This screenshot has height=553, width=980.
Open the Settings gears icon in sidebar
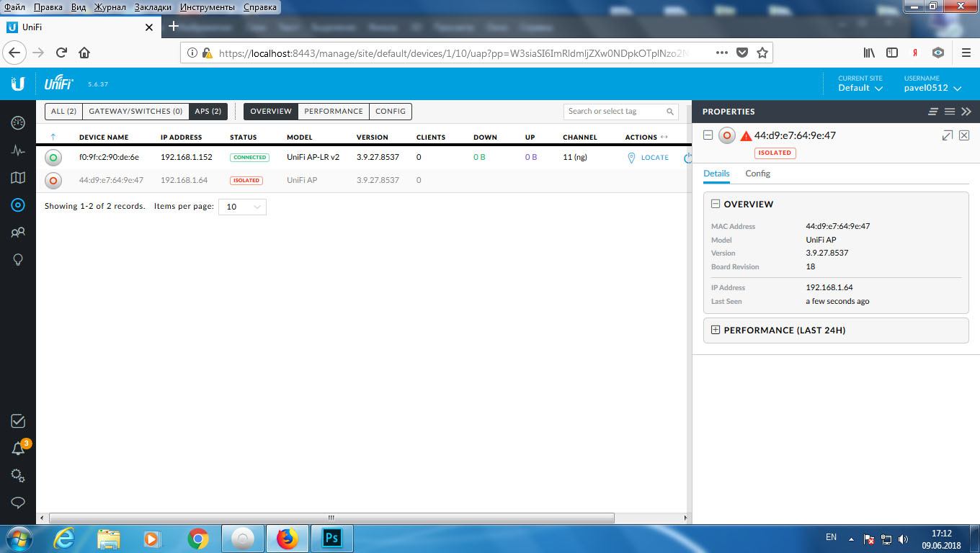pyautogui.click(x=18, y=475)
